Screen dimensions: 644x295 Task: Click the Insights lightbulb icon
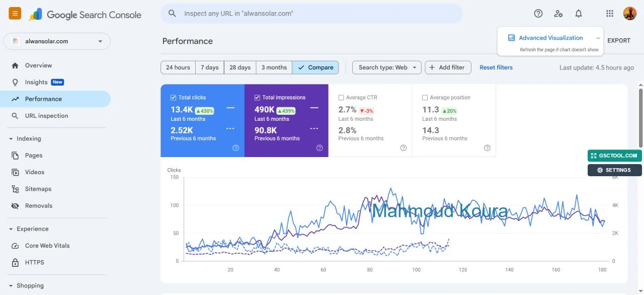click(15, 82)
